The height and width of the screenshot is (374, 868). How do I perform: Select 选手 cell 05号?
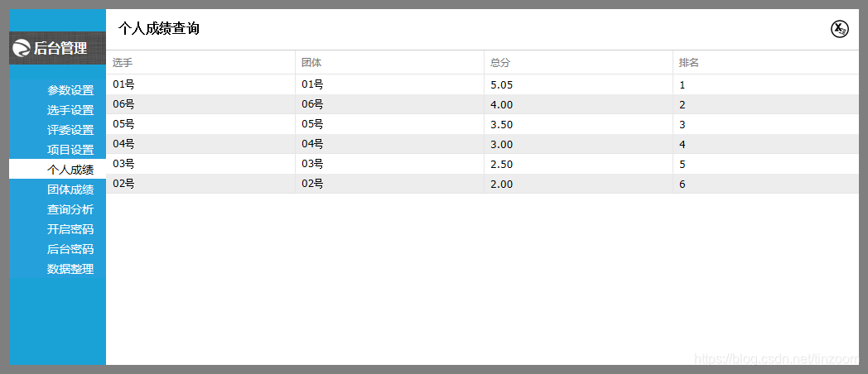click(200, 124)
